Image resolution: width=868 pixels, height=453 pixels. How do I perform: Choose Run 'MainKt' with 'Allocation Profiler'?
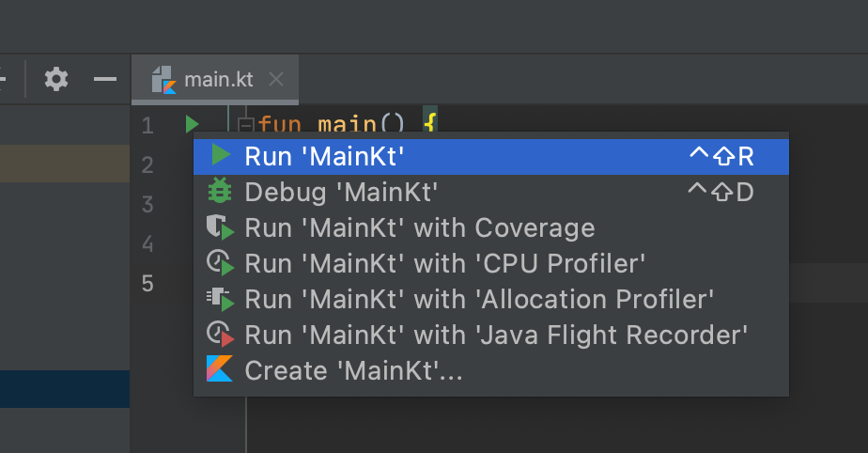[x=491, y=300]
